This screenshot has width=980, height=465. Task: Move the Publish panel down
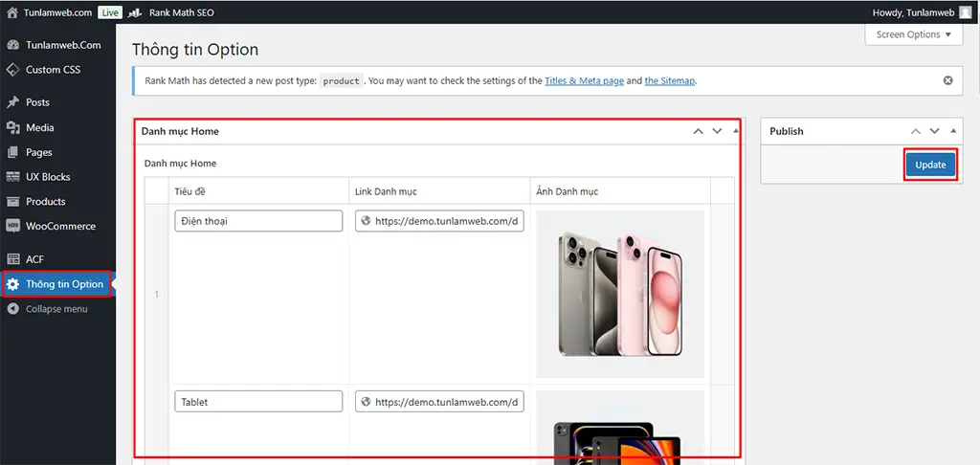934,131
